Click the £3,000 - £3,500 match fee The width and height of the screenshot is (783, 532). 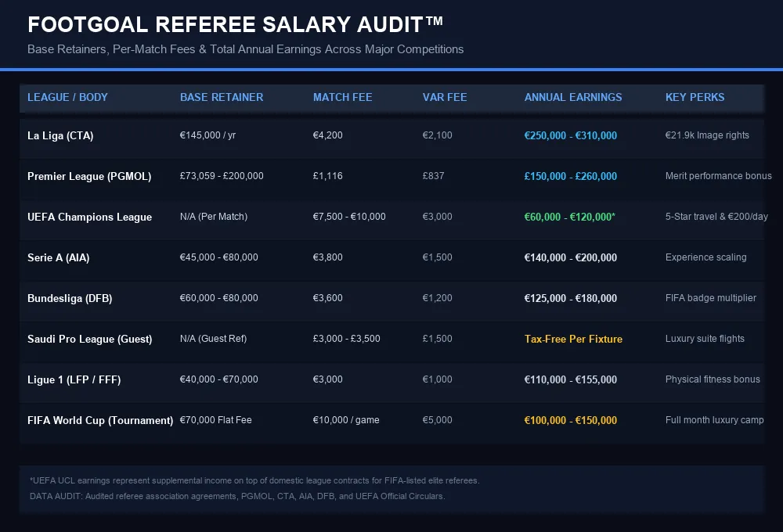[x=347, y=338]
